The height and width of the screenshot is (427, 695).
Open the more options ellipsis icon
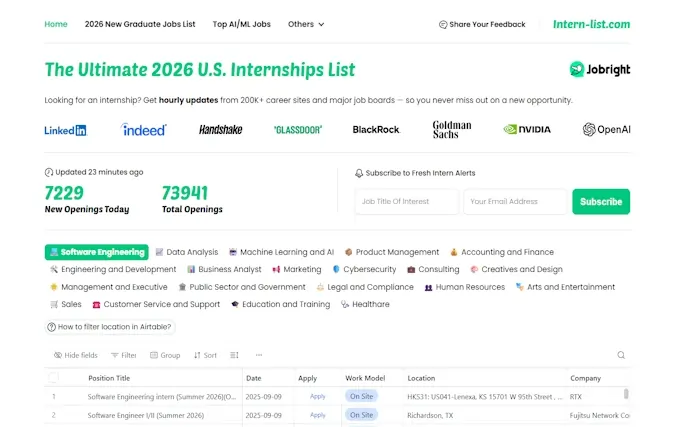tap(259, 355)
